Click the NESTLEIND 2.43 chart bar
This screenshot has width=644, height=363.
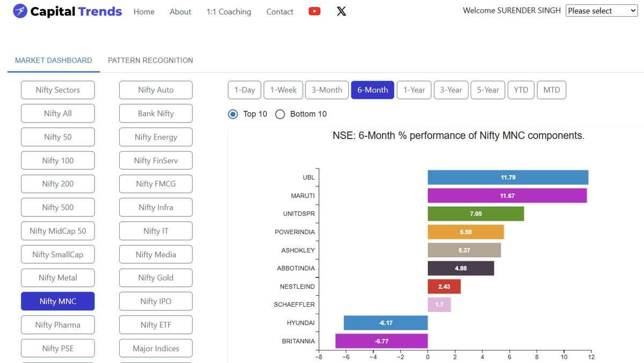coord(444,286)
